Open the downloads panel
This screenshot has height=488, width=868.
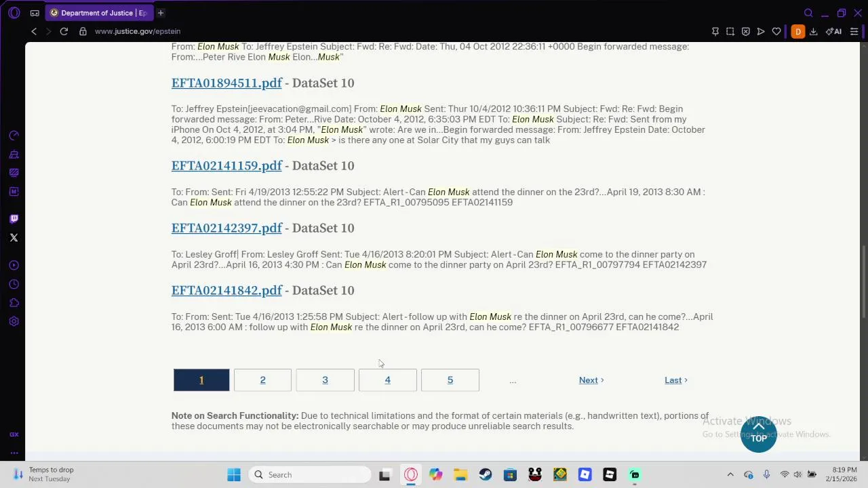click(x=813, y=31)
